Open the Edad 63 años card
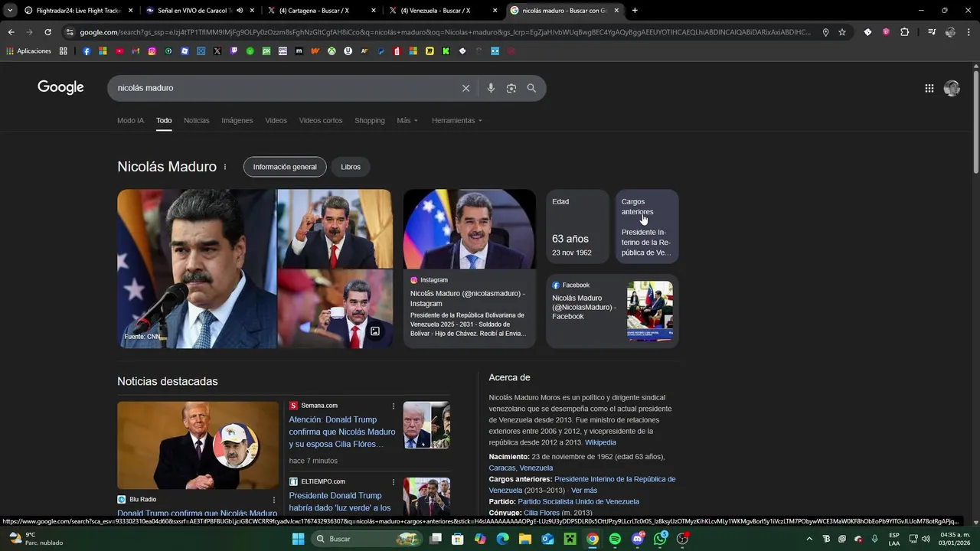This screenshot has height=551, width=980. click(x=577, y=227)
